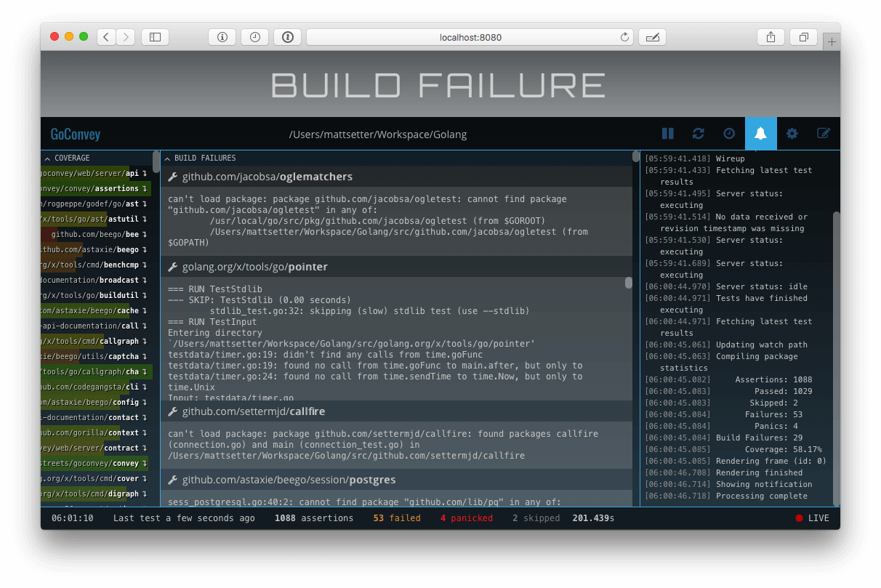Pause the GoConvey auto-test runner

click(667, 134)
